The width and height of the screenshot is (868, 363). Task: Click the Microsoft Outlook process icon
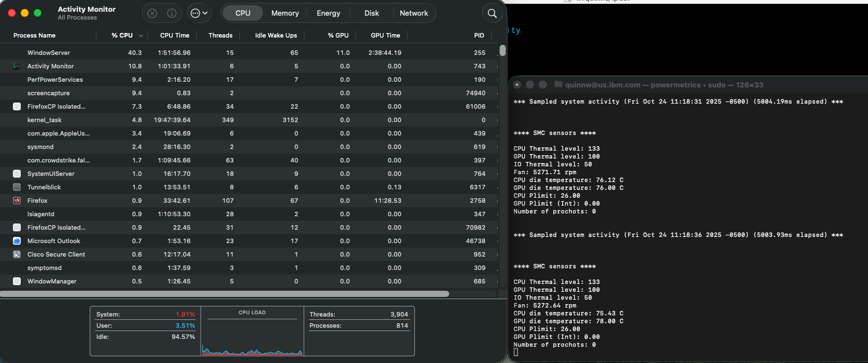coord(17,241)
